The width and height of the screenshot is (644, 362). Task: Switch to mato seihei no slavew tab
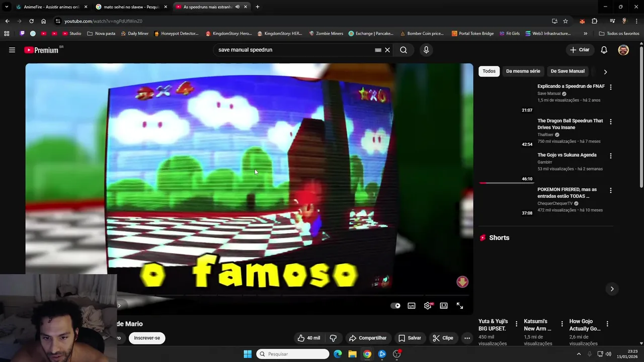[132, 7]
